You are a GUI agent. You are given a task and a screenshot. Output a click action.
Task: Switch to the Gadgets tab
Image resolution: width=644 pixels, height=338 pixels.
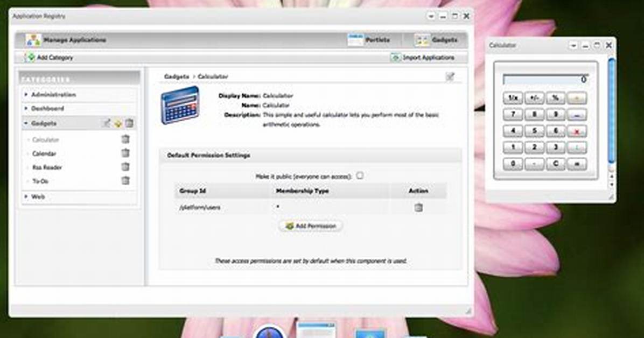[x=436, y=40]
